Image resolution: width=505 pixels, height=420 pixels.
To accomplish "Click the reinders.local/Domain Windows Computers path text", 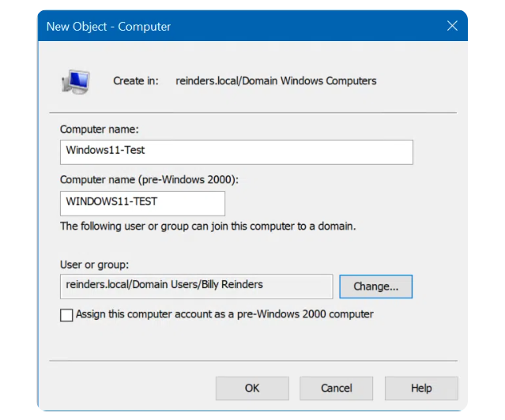I will pos(276,81).
